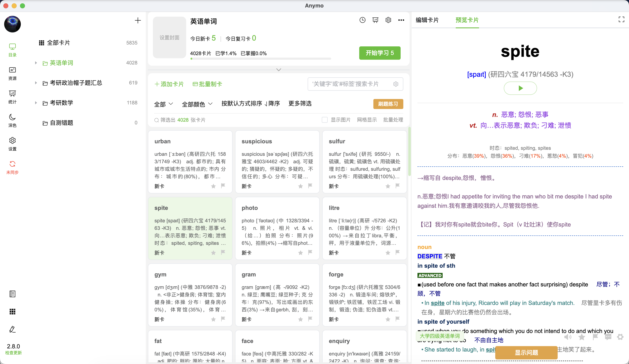Toggle 深色 dark mode moon icon
The width and height of the screenshot is (629, 364).
click(x=12, y=120)
